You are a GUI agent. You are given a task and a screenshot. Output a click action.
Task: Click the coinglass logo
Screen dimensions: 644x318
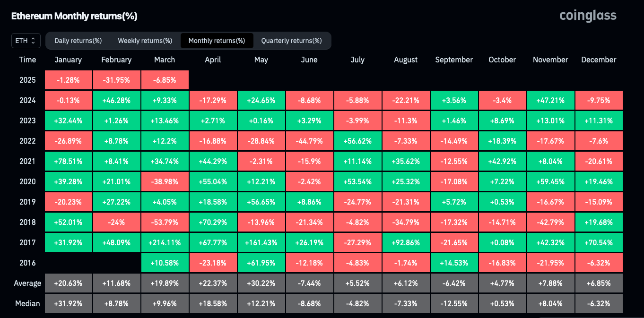(x=588, y=16)
